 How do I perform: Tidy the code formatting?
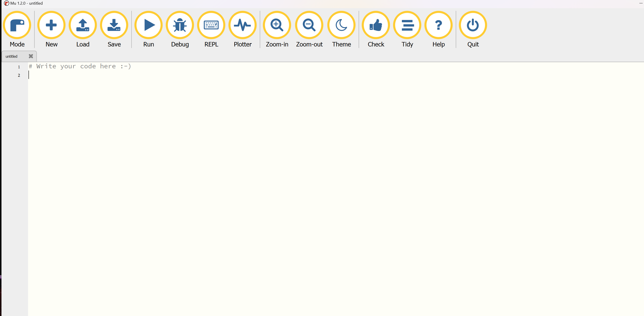tap(407, 25)
